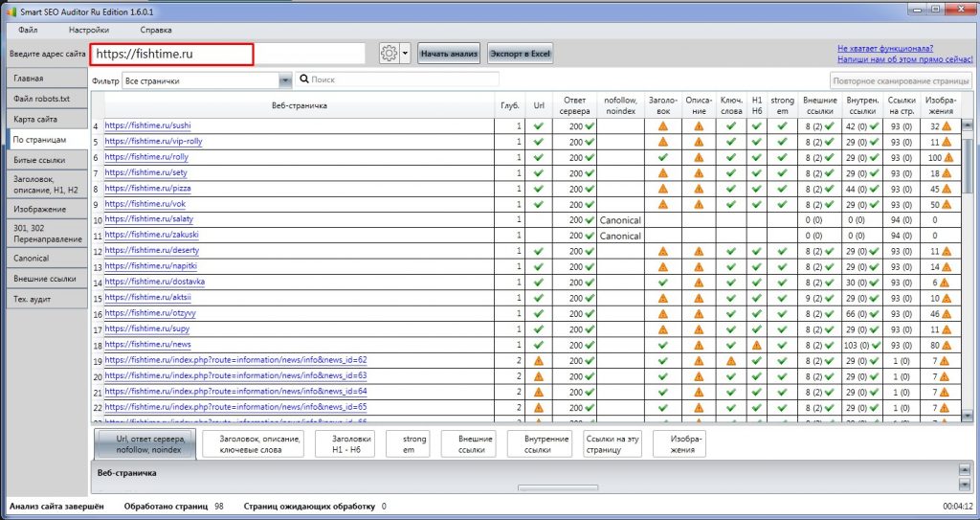This screenshot has height=520, width=980.
Task: Click Повторное сканирование страницы button
Action: 902,80
